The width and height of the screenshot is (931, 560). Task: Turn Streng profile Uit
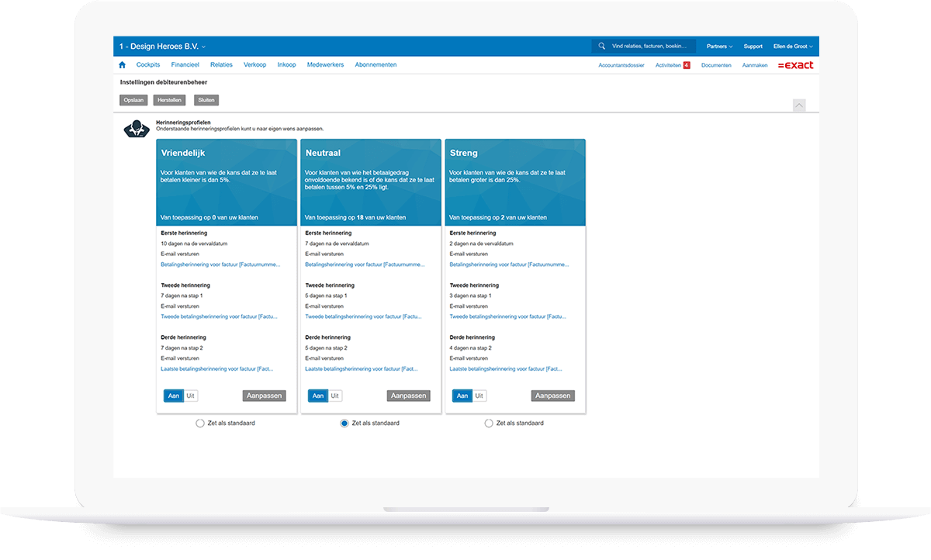(479, 396)
